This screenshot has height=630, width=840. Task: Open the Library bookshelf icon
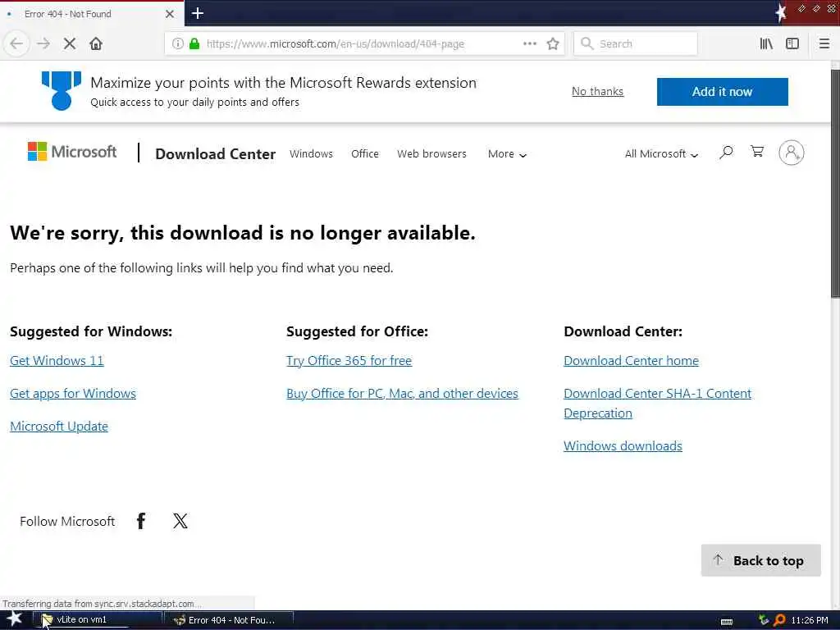click(x=766, y=43)
